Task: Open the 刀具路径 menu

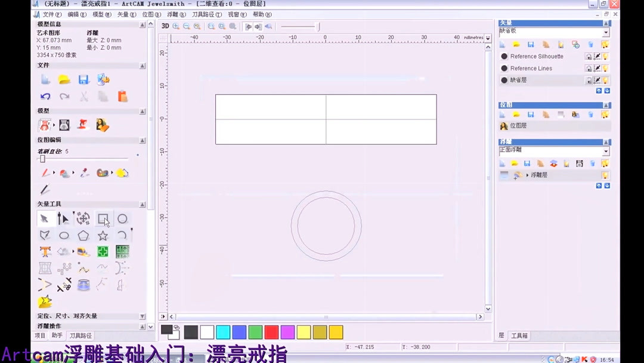Action: (208, 14)
